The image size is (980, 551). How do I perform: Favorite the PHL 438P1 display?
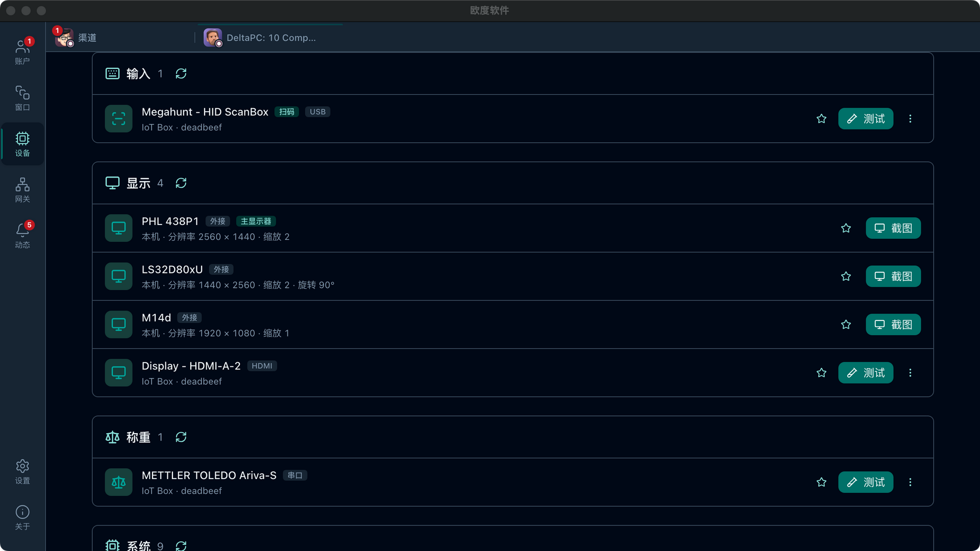coord(846,228)
